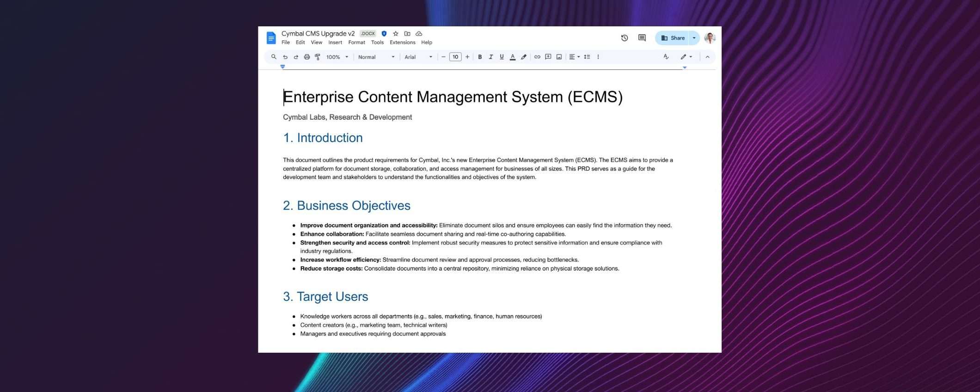Toggle underline formatting

coord(502,57)
